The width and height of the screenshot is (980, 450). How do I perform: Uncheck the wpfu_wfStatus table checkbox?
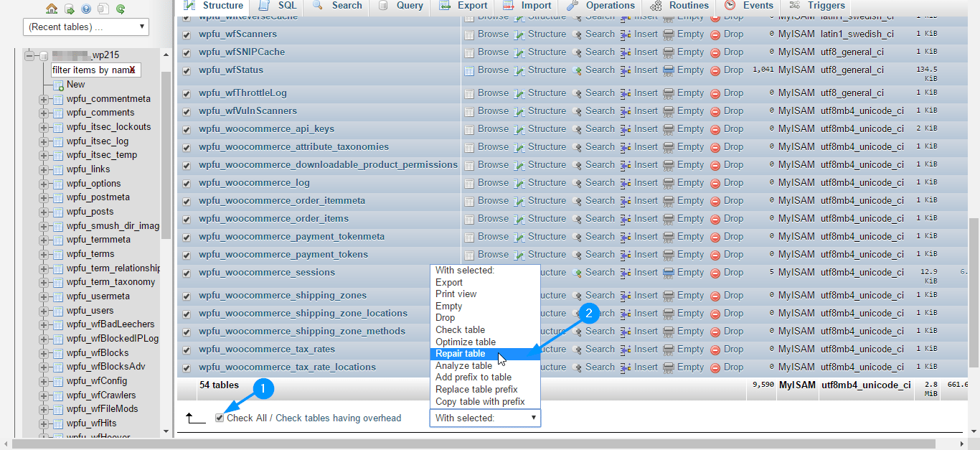point(187,71)
